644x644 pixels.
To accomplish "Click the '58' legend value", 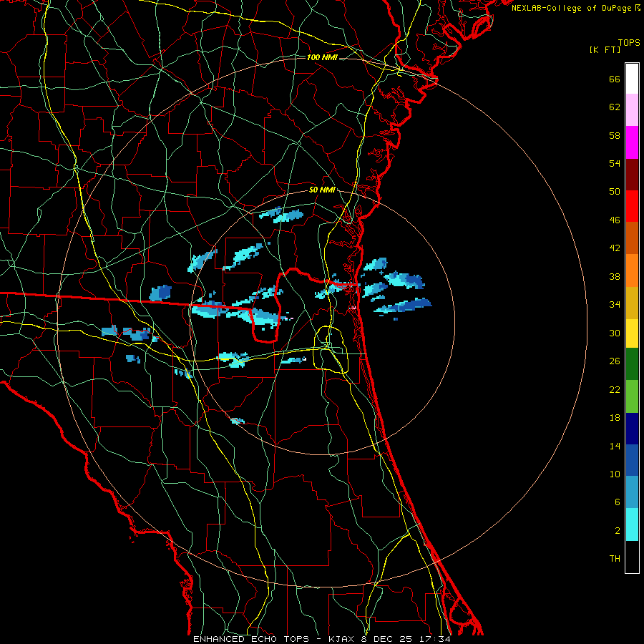I will 615,135.
